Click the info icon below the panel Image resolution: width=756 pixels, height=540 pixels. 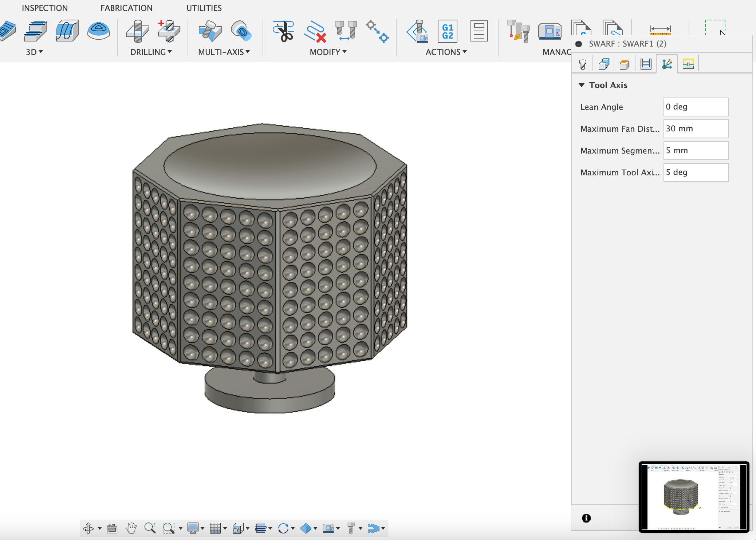pos(586,518)
